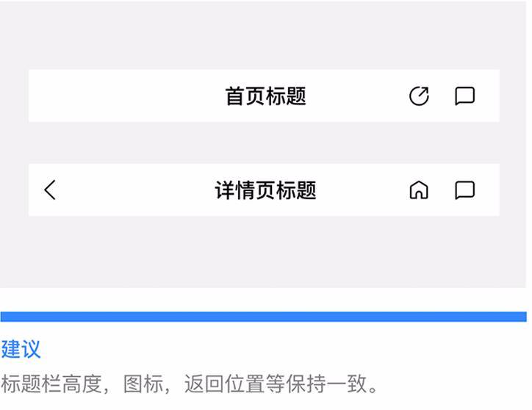Tap the circular refresh arrow icon in 首页标题 bar

coord(419,96)
